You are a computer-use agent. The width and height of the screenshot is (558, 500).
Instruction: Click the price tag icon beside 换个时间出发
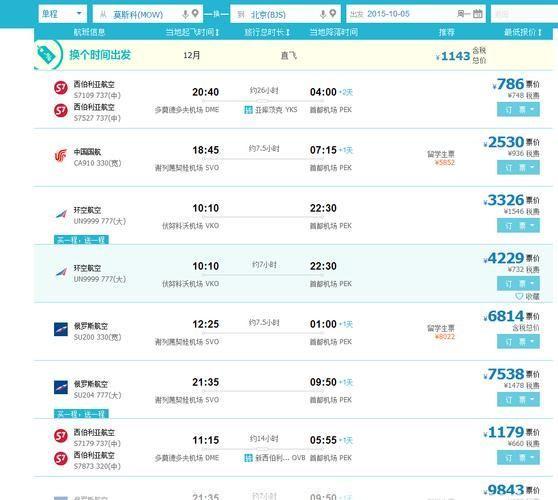[x=46, y=55]
